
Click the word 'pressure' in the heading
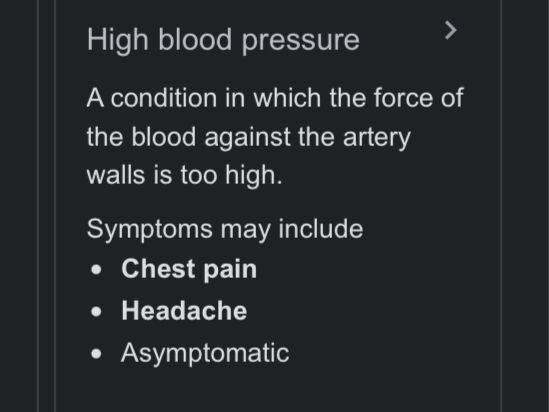[x=301, y=42]
